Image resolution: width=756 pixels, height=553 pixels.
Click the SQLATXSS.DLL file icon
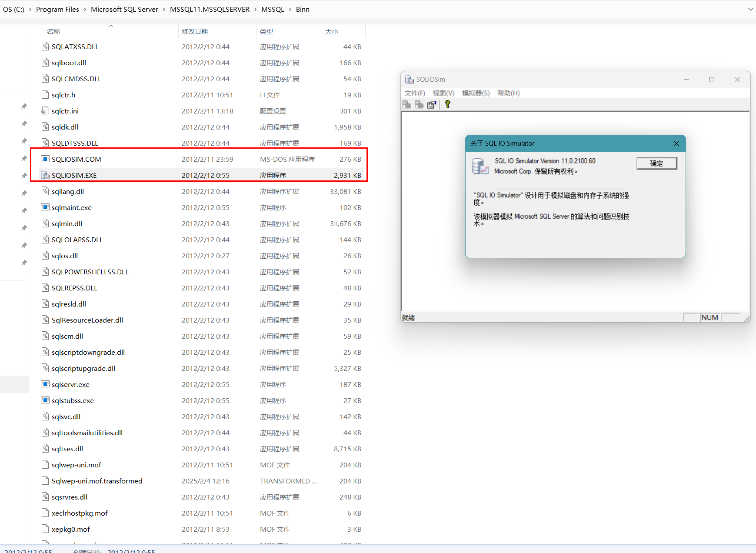[x=45, y=47]
